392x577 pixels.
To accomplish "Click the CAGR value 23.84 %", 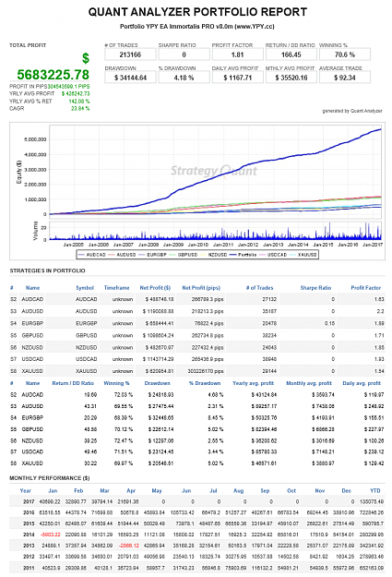I will pos(80,109).
